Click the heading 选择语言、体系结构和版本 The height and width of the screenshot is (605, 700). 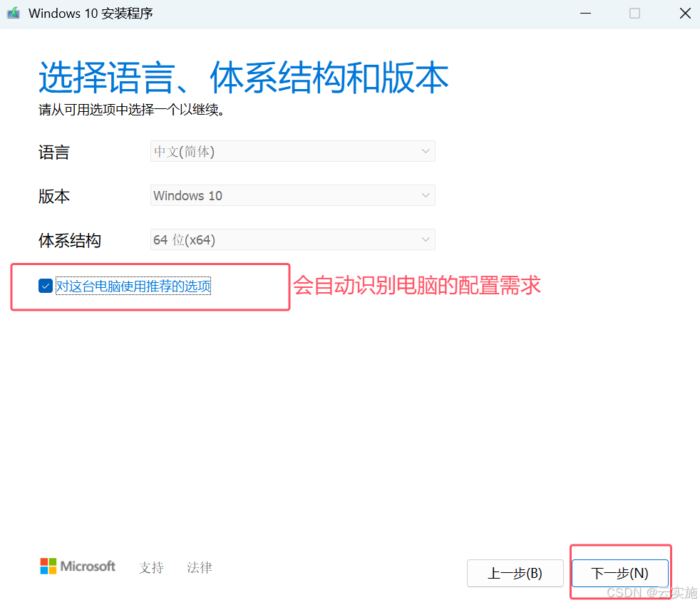point(244,78)
